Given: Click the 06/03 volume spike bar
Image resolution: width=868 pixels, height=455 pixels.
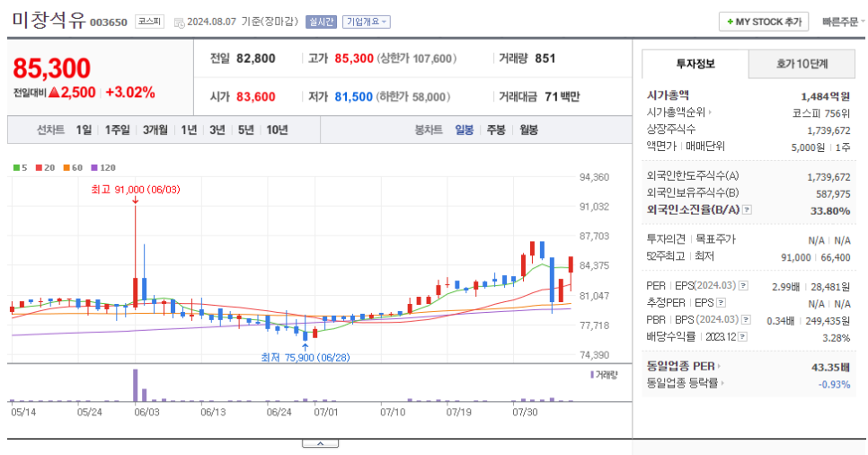Looking at the screenshot, I should pos(136,385).
